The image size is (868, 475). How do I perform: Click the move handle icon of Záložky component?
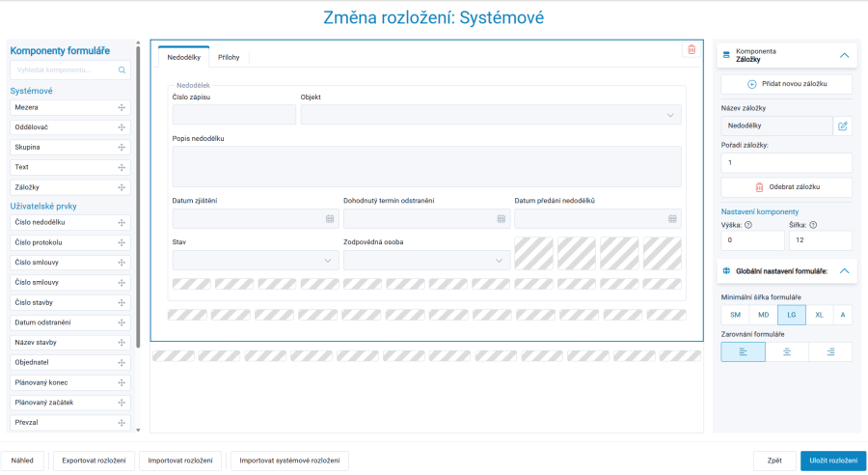point(122,187)
